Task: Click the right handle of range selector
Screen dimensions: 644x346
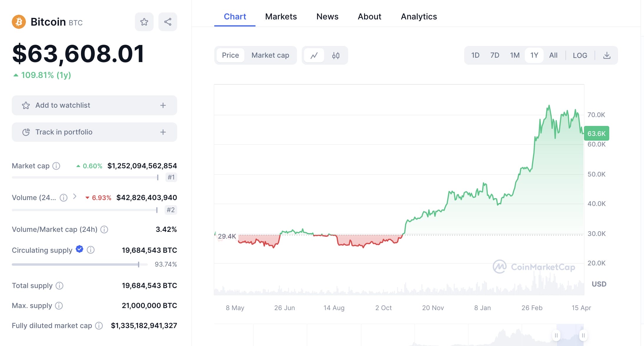Action: (x=583, y=335)
